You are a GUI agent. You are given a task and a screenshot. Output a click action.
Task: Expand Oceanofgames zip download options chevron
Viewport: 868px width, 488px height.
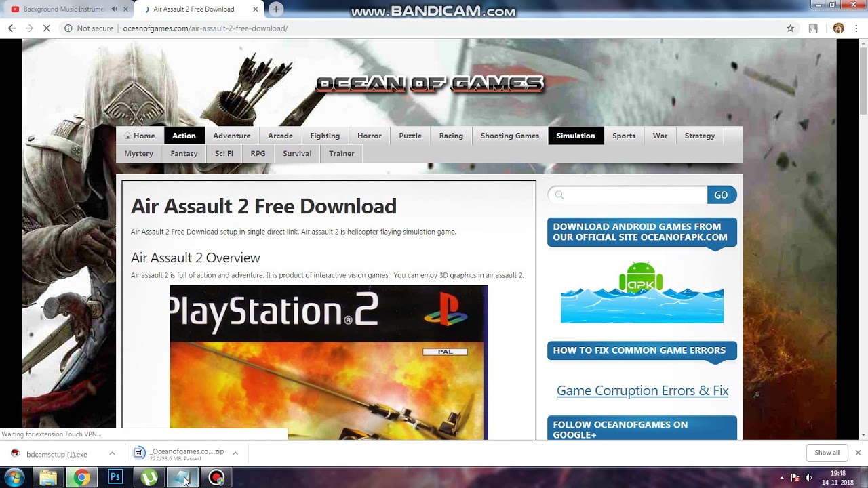[x=235, y=453]
